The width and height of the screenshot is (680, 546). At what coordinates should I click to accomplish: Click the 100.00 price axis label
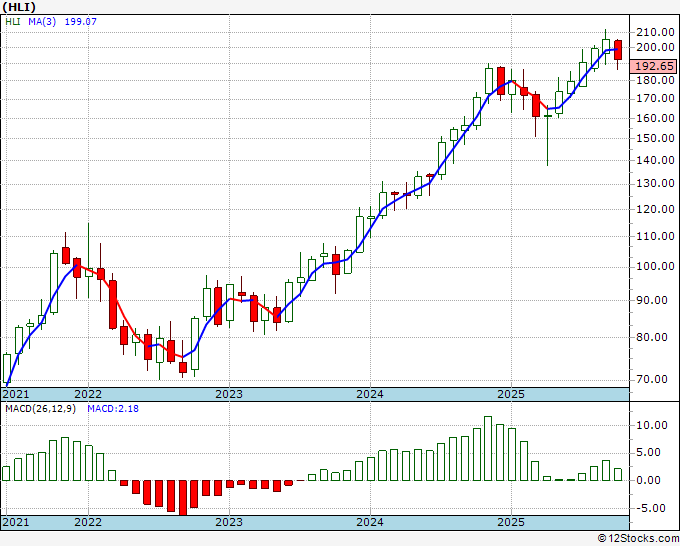[x=655, y=266]
